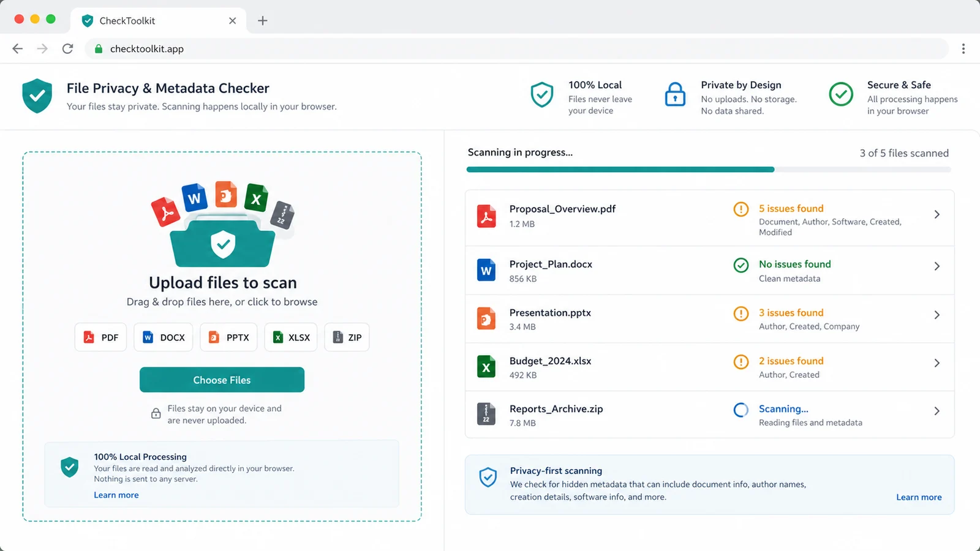Click the "File Privacy & Metadata Checker" title
This screenshot has height=551, width=980.
pos(168,88)
